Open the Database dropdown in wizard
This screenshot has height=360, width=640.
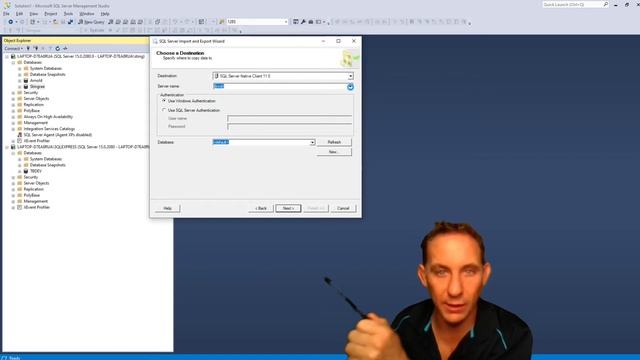click(312, 142)
